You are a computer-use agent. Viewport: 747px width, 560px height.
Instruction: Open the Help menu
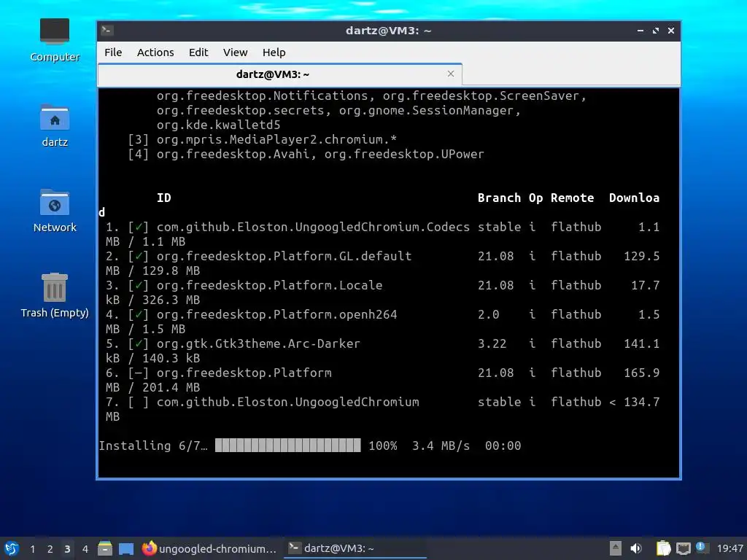(x=274, y=52)
